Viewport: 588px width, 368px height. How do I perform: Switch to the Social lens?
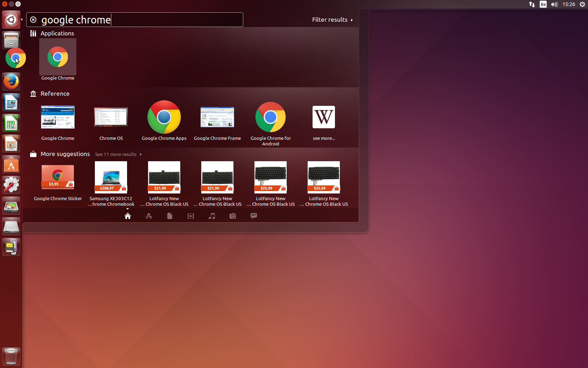pyautogui.click(x=254, y=216)
